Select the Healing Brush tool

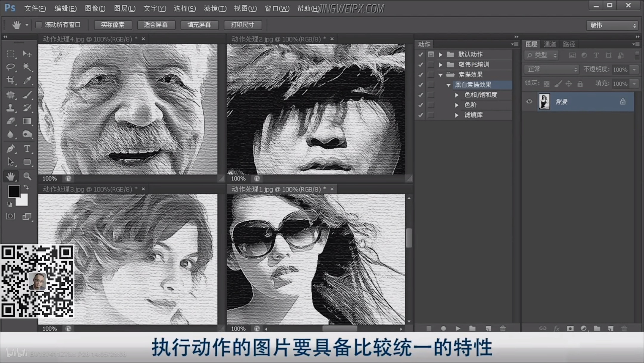coord(11,95)
